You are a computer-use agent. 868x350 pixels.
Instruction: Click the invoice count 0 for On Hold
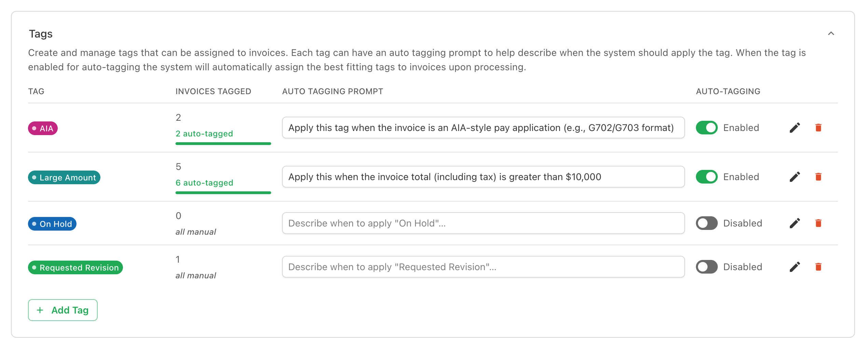[178, 216]
